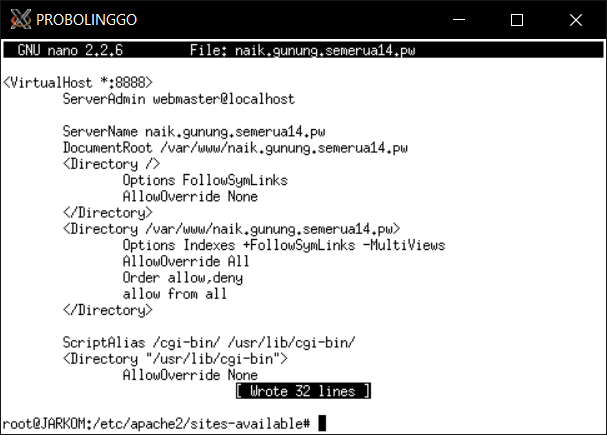Click the Options FollowSymLinks line
Screen dimensions: 607x435
pyautogui.click(x=205, y=180)
